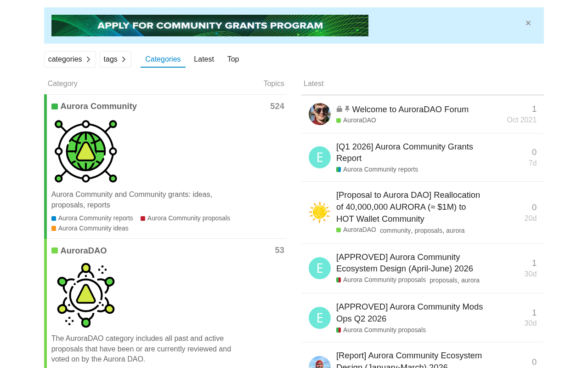
Task: Click the Category column heading
Action: (62, 84)
